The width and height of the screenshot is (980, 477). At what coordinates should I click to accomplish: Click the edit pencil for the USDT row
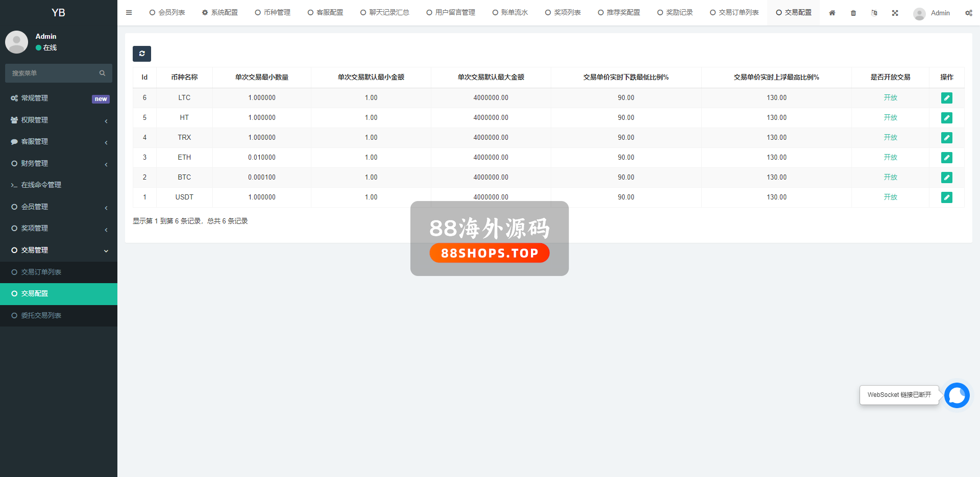tap(946, 197)
